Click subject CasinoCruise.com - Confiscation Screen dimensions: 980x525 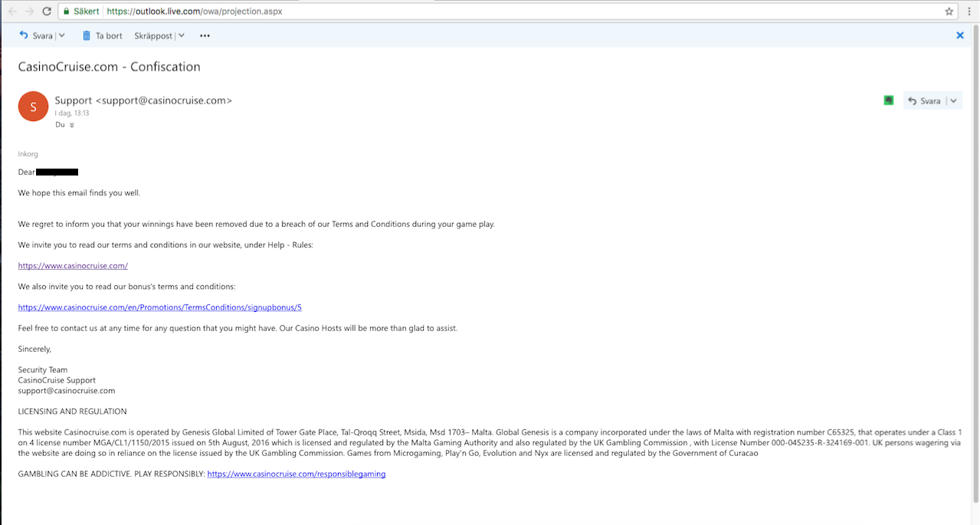[x=110, y=67]
